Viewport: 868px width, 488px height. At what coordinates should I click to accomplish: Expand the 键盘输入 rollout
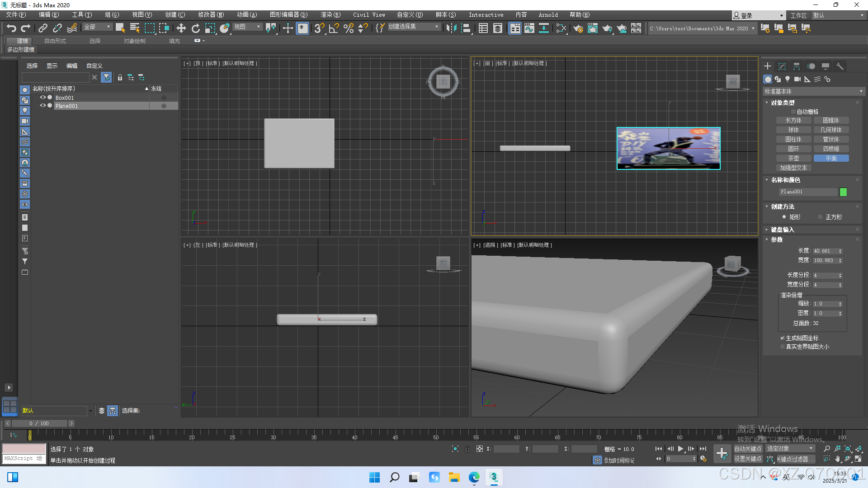pyautogui.click(x=782, y=230)
